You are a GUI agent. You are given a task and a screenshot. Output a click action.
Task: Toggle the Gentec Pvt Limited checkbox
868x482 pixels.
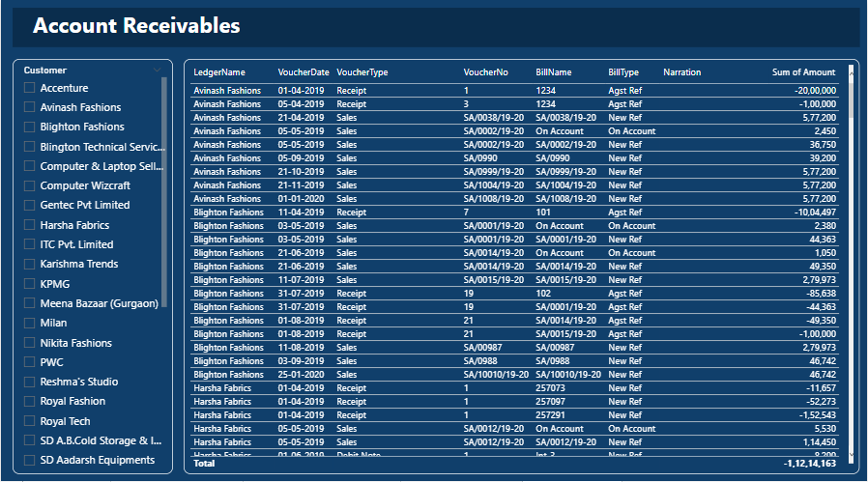(x=30, y=205)
